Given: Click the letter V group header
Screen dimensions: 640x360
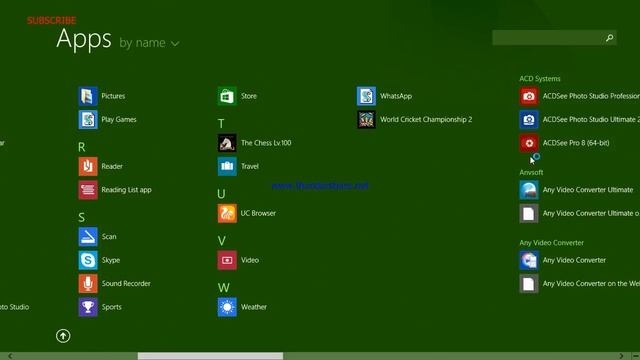Looking at the screenshot, I should (221, 241).
